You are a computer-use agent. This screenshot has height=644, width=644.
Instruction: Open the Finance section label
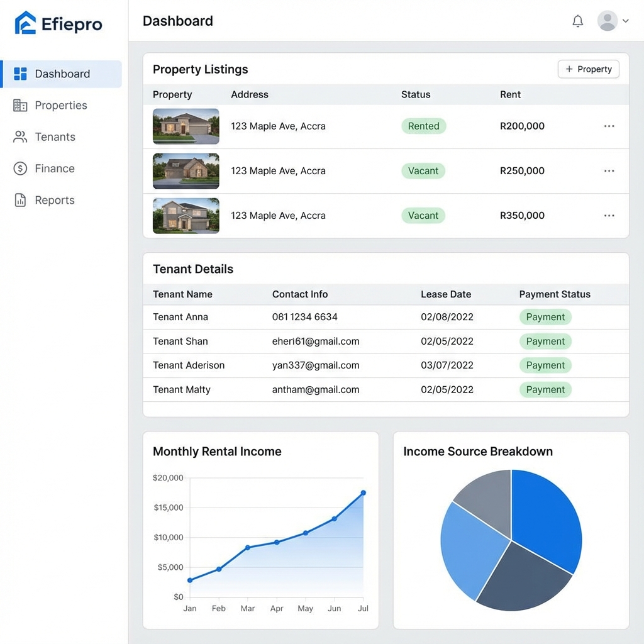[x=55, y=169]
